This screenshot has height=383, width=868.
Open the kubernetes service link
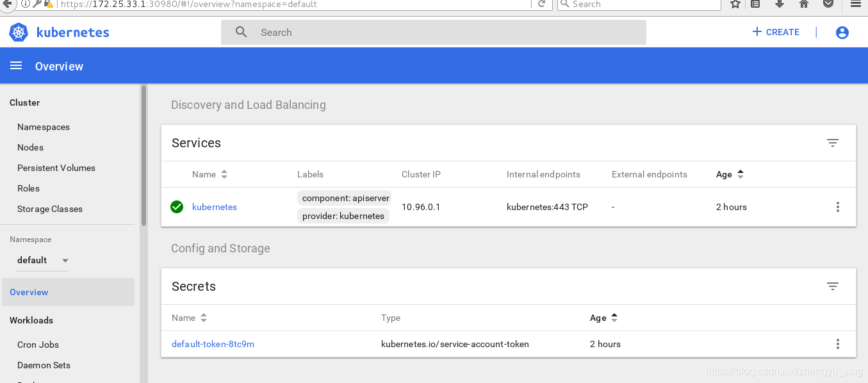pos(215,207)
